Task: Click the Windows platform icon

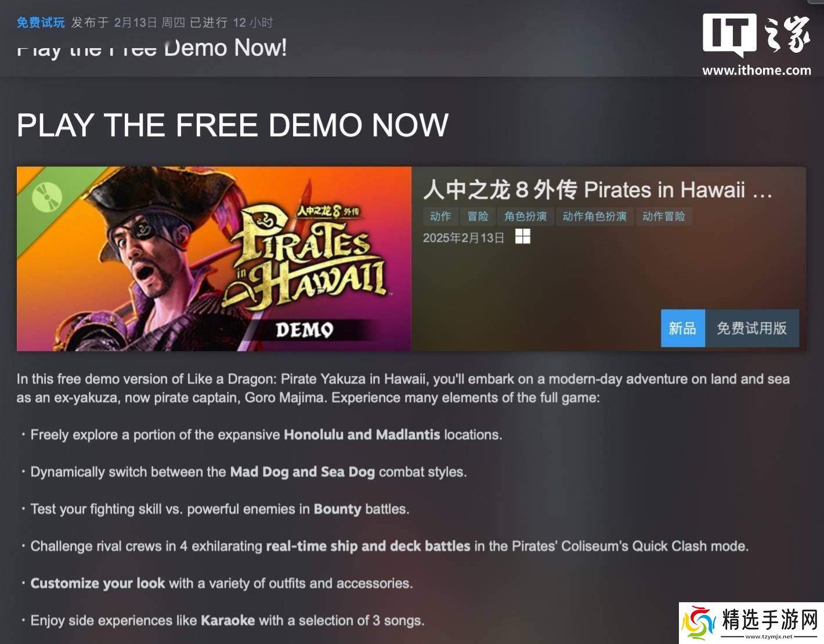Action: point(522,237)
